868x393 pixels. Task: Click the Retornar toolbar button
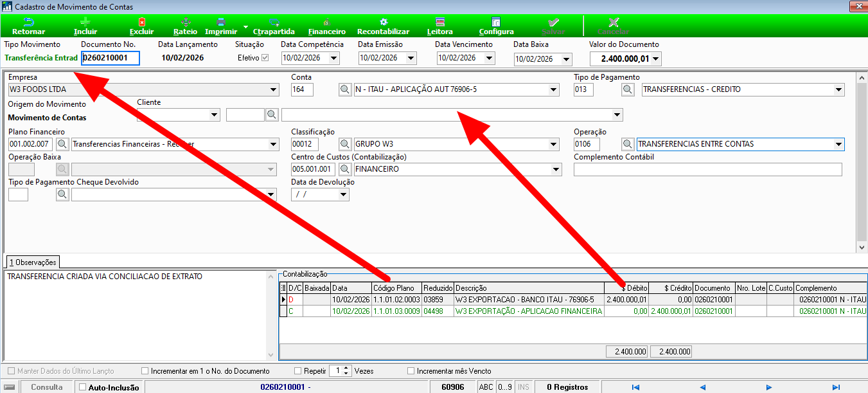coord(28,26)
